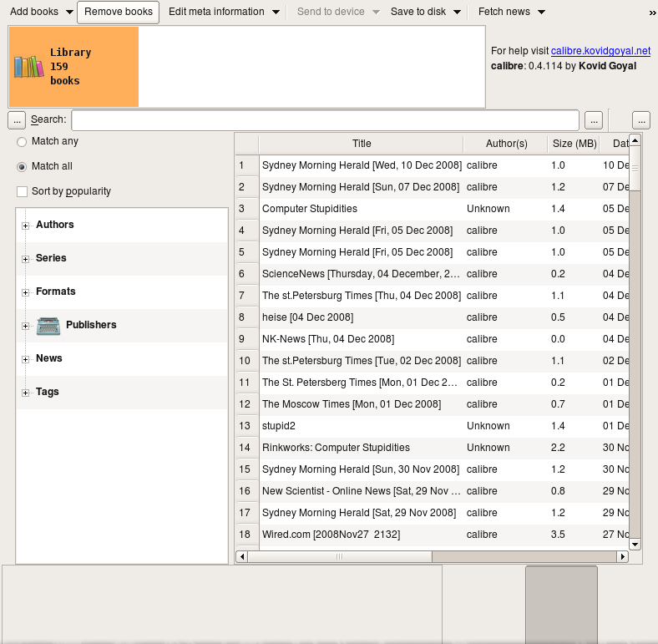Select 'The St. Petersberg Times [Mon, 01 Dec' row

(362, 383)
